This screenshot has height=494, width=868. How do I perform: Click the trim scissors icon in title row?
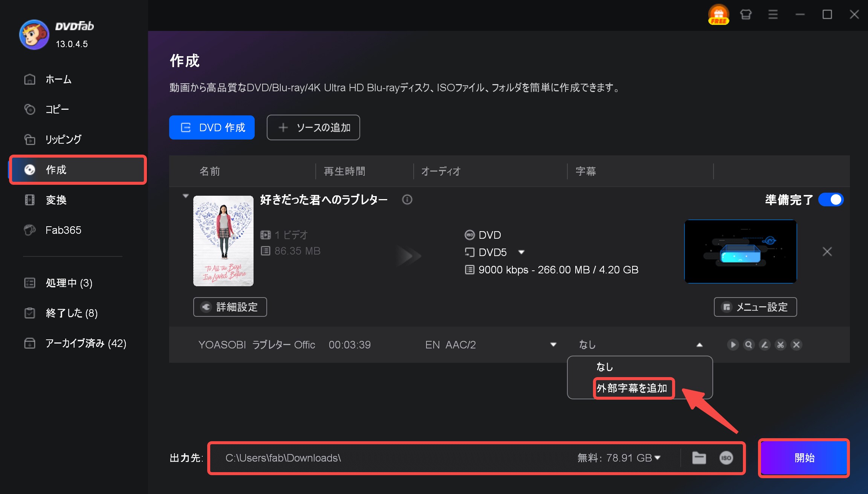780,345
